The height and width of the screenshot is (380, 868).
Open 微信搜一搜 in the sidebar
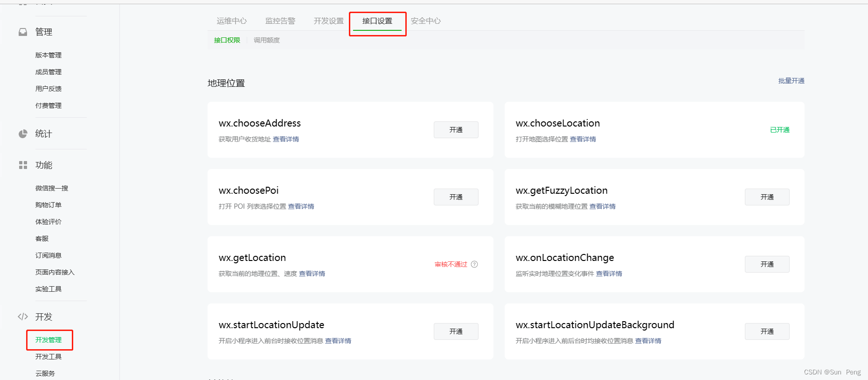coord(52,188)
